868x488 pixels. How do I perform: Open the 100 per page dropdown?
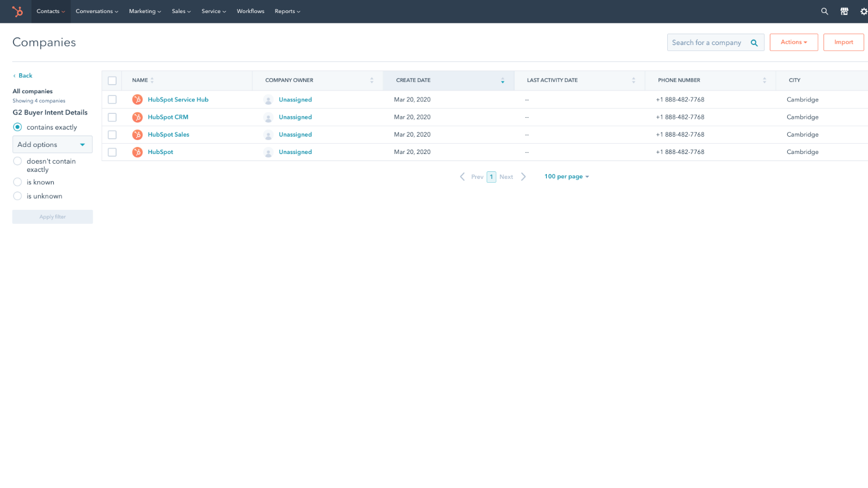566,177
